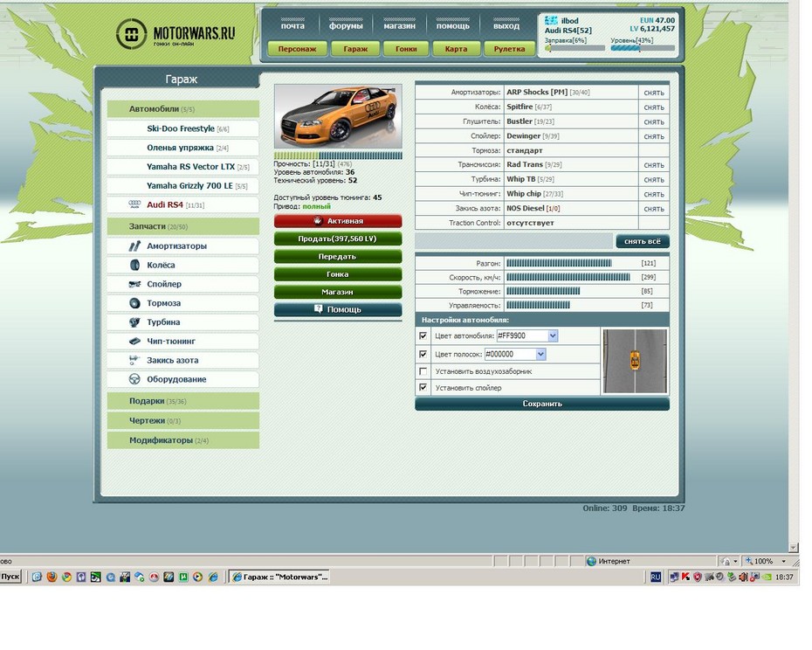Click the Турбина turbine icon in sidebar
This screenshot has height=650, width=812.
pyautogui.click(x=134, y=322)
